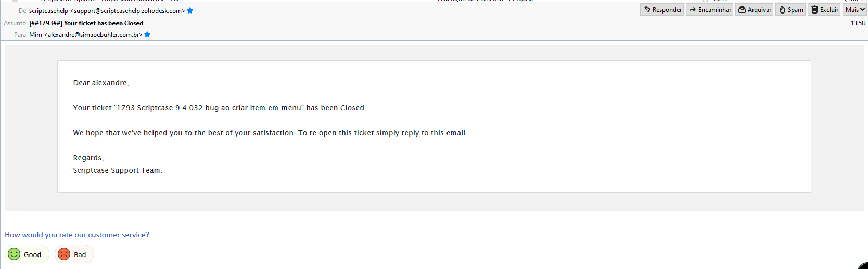Click the star beside the scriptcasehelp sender
The height and width of the screenshot is (269, 868).
click(x=190, y=11)
